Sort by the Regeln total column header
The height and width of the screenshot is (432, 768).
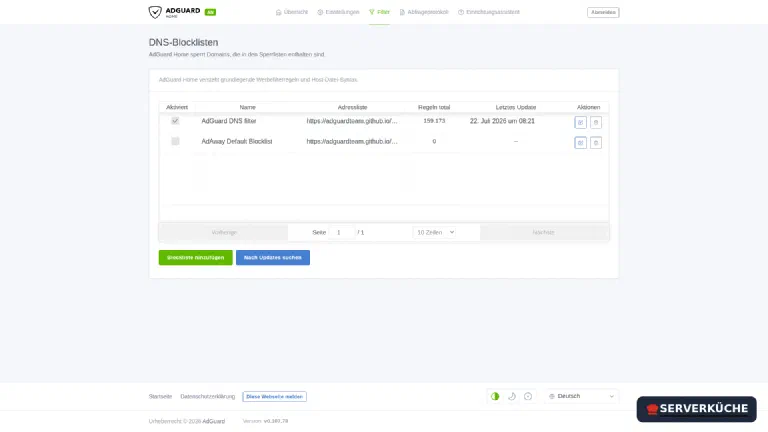434,107
